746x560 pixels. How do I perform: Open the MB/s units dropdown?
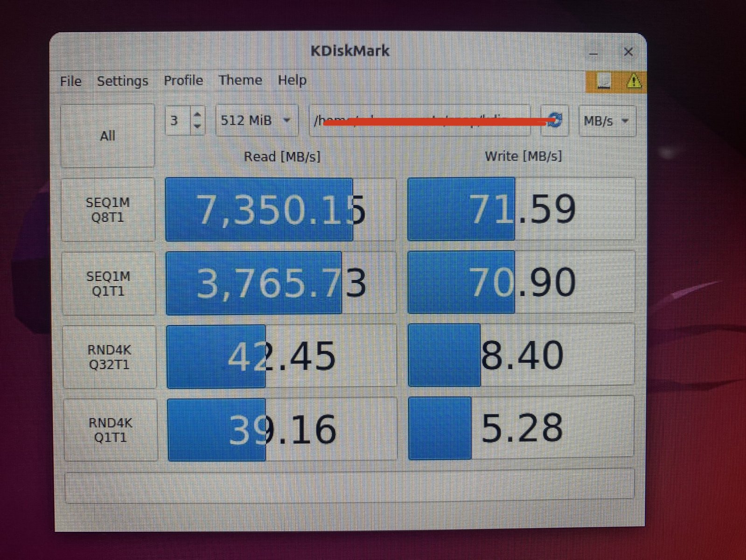pyautogui.click(x=607, y=121)
